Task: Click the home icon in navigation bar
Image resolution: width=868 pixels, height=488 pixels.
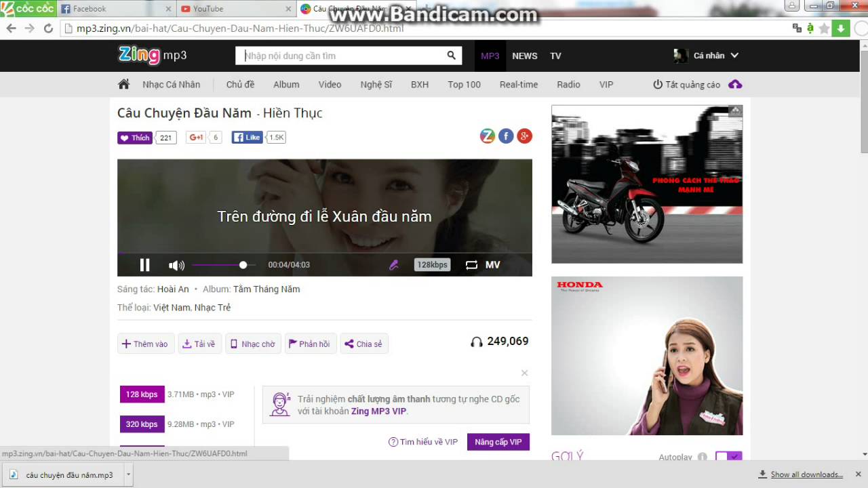Action: click(123, 84)
